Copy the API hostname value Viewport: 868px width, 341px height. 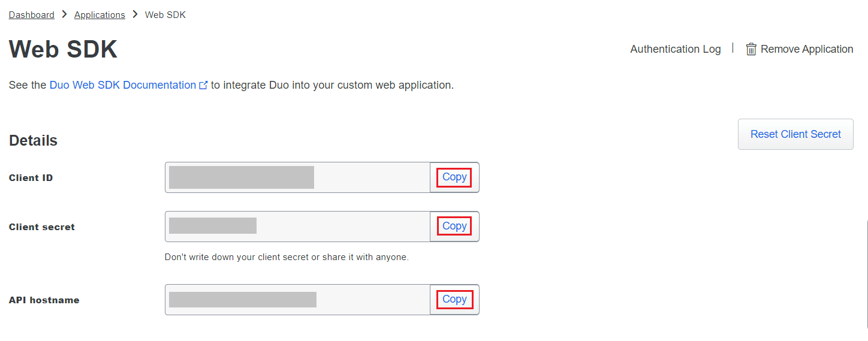click(x=454, y=300)
